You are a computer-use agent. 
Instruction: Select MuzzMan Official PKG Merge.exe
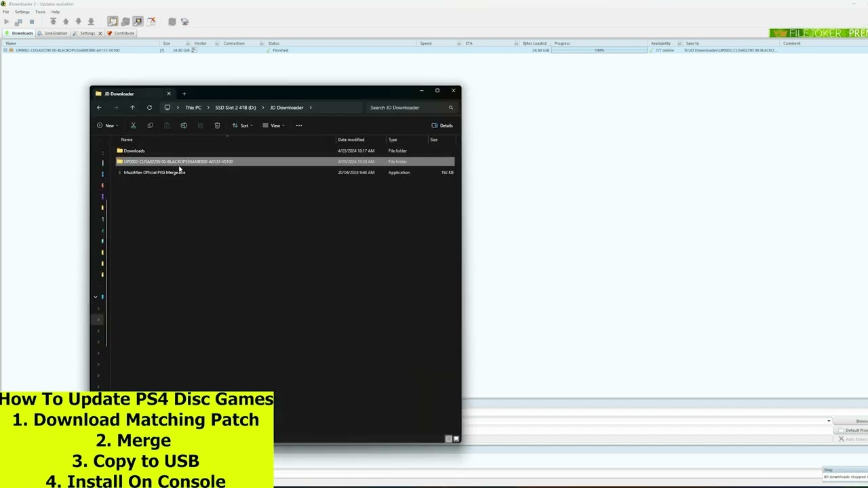point(285,172)
